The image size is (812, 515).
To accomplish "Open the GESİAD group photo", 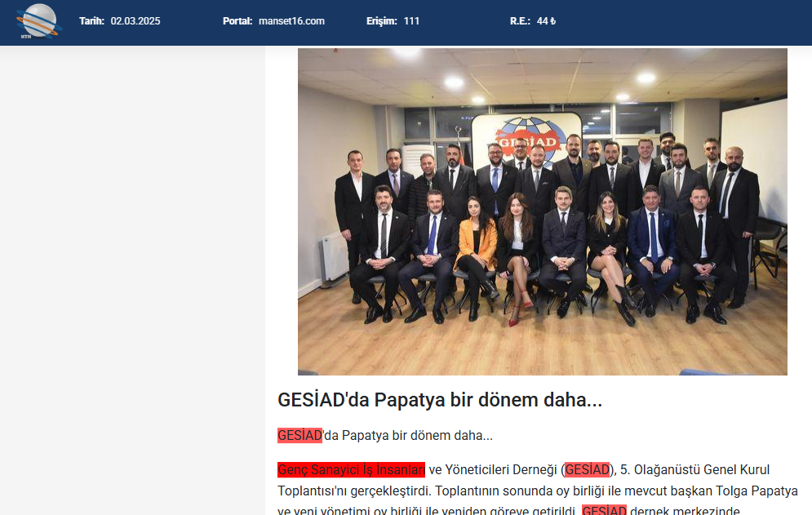I will point(542,211).
